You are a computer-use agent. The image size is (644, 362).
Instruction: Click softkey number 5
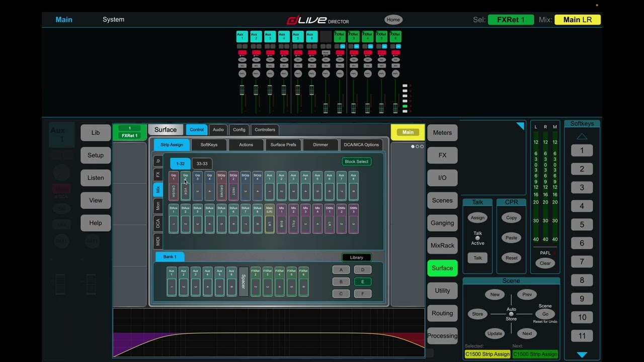[582, 225]
